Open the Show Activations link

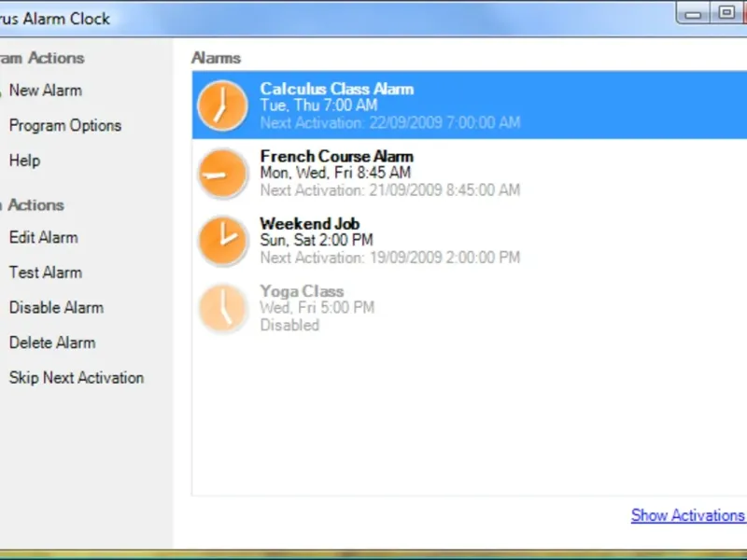(688, 515)
